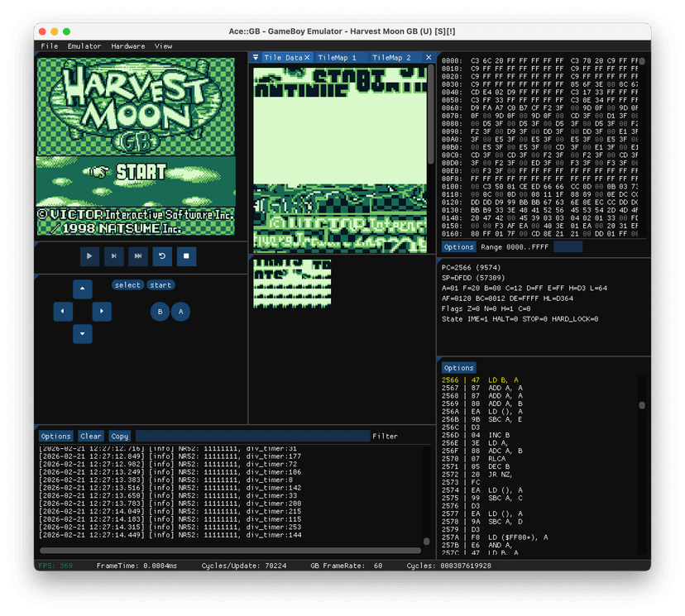
Task: Click the single-step frame button
Action: [x=113, y=256]
